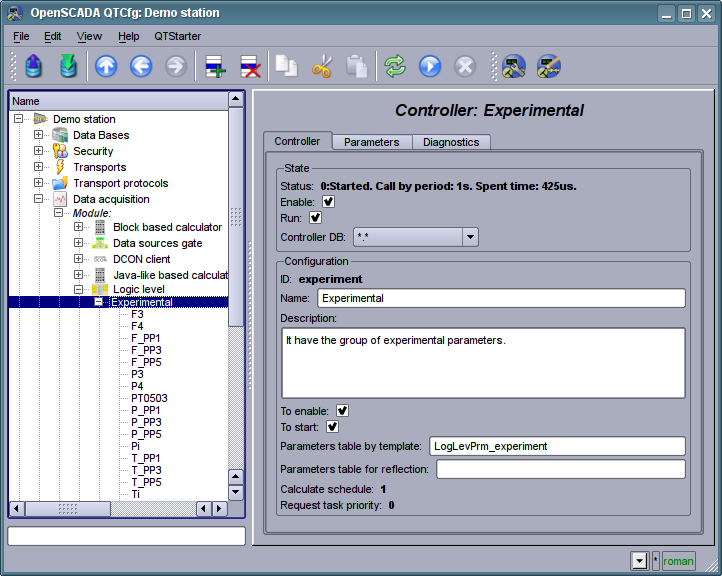
Task: Expand the Java-like based calculator node
Action: point(78,275)
